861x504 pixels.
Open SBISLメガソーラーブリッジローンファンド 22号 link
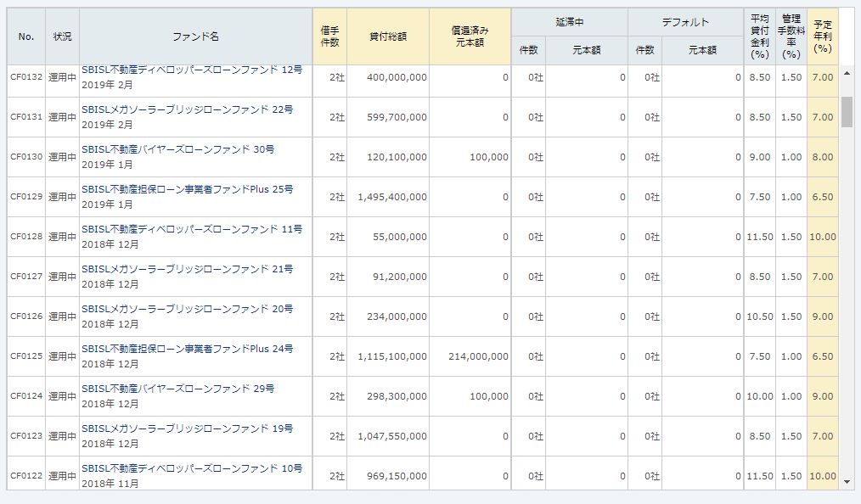point(188,109)
